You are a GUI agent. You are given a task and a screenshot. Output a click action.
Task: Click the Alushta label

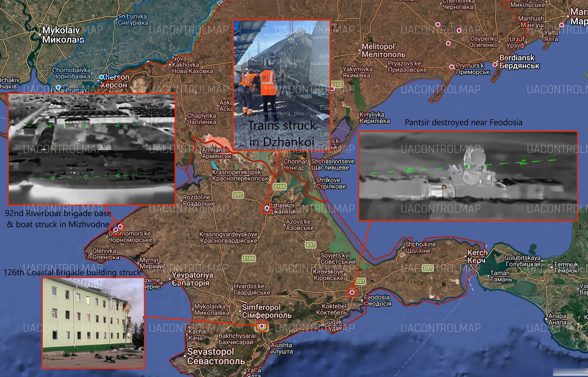click(282, 348)
